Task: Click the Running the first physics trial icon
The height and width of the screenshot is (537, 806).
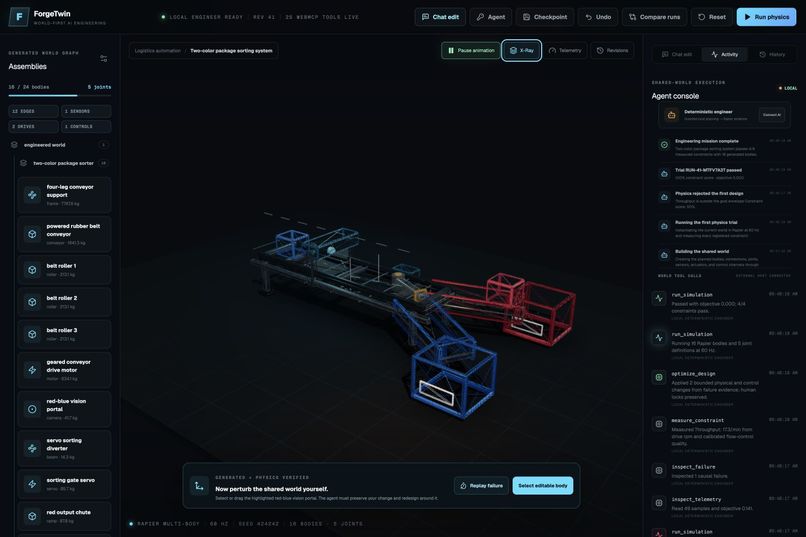Action: pyautogui.click(x=664, y=226)
